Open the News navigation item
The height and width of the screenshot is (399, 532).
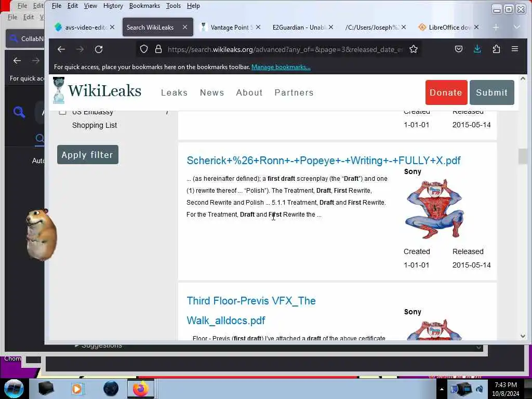tap(212, 92)
